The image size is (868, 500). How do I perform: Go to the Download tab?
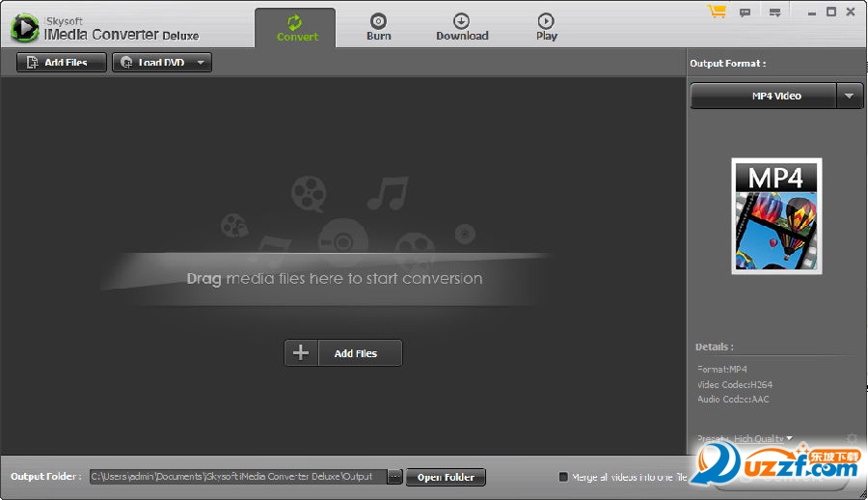(462, 28)
